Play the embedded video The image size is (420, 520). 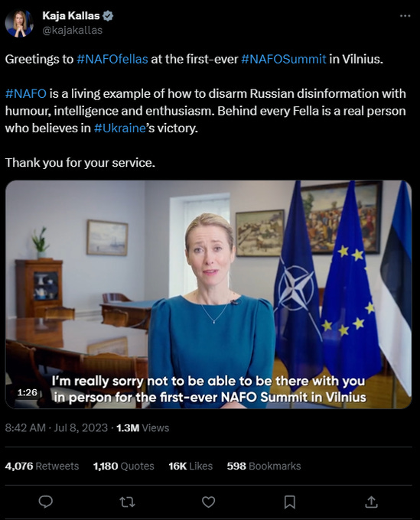point(209,294)
